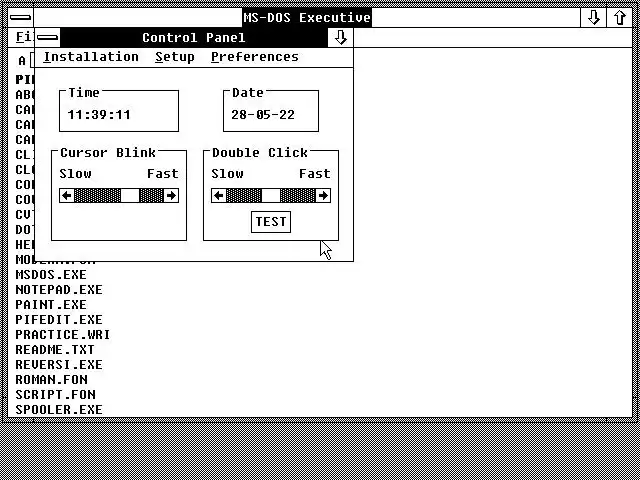Screen dimensions: 640x480
Task: Select PAINT.EXE in the file list
Action: (51, 304)
